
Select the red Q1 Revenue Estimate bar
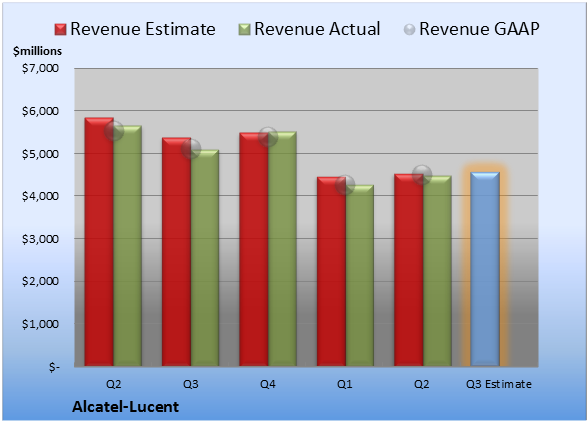[331, 271]
